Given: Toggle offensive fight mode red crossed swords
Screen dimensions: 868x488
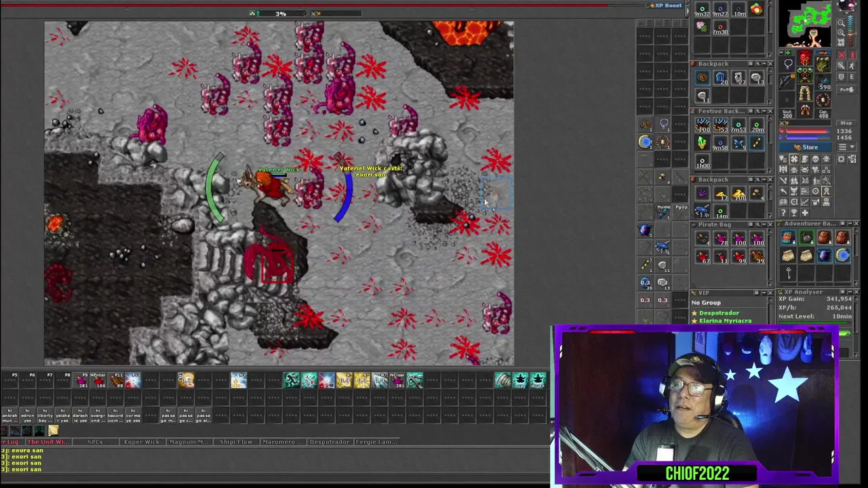Looking at the screenshot, I should 842,55.
